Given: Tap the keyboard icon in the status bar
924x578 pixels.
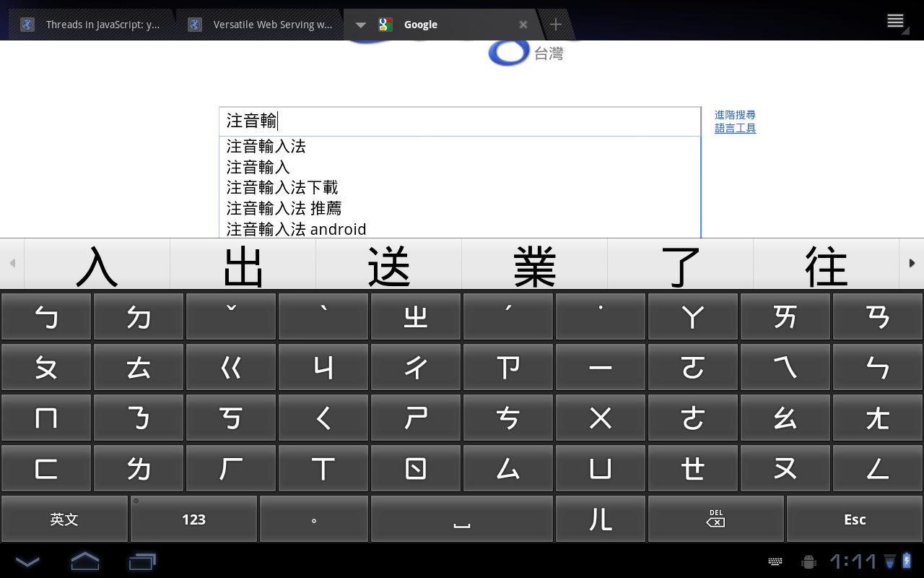Looking at the screenshot, I should click(x=775, y=561).
